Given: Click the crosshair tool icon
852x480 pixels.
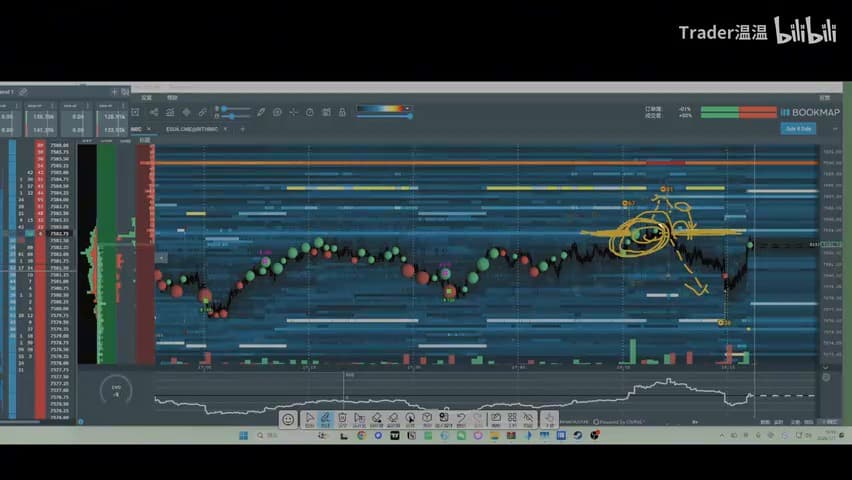Looking at the screenshot, I should pos(294,112).
